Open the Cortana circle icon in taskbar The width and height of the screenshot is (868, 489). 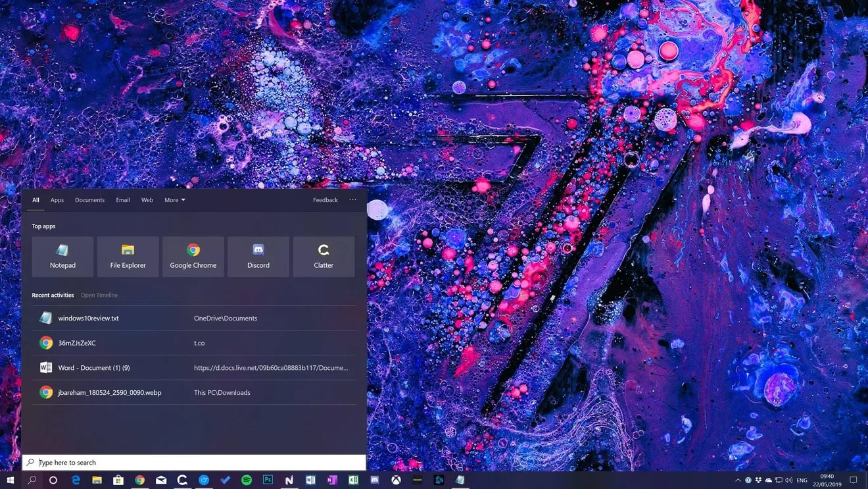(x=53, y=480)
